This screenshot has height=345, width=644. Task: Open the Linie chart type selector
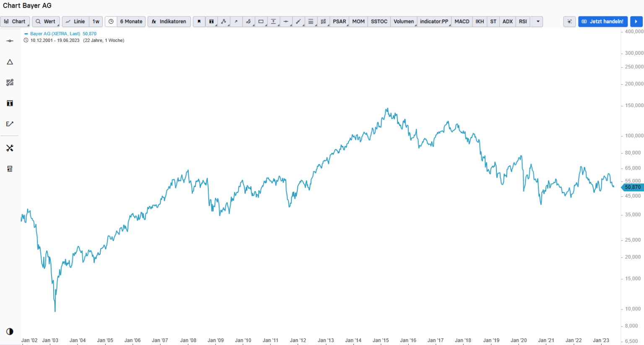75,21
